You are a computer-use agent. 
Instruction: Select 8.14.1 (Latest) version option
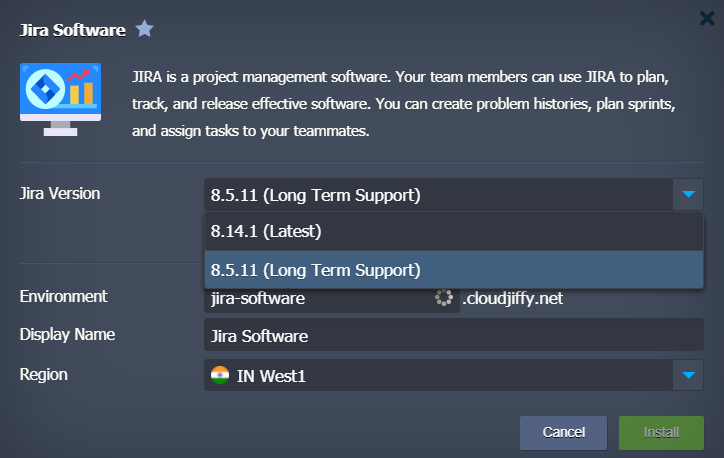tap(454, 231)
